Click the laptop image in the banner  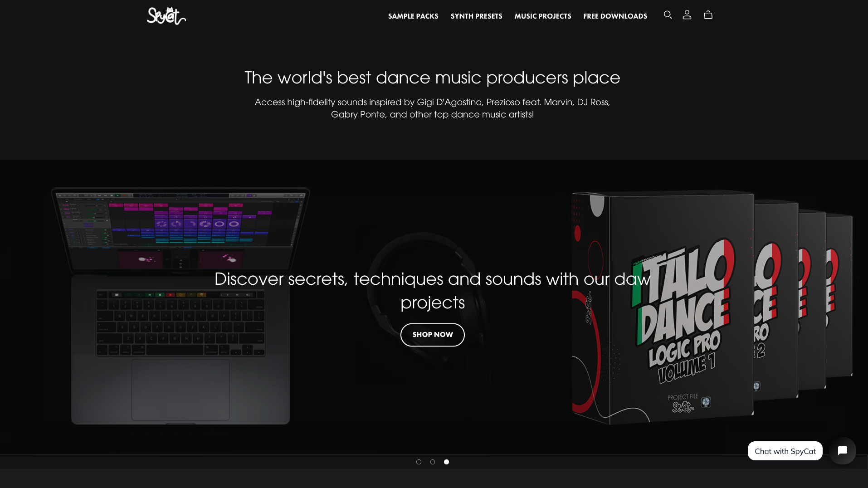click(x=180, y=306)
